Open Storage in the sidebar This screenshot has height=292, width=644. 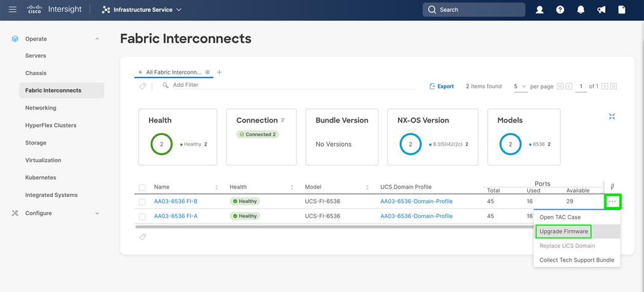pos(36,143)
